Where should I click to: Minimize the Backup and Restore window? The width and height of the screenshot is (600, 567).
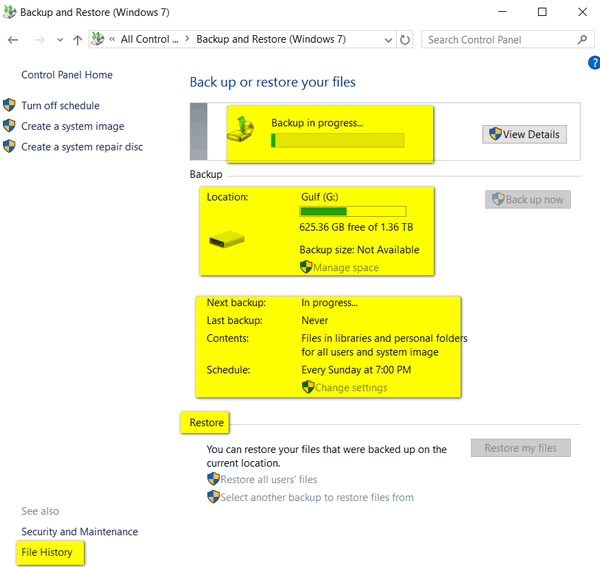pyautogui.click(x=502, y=12)
